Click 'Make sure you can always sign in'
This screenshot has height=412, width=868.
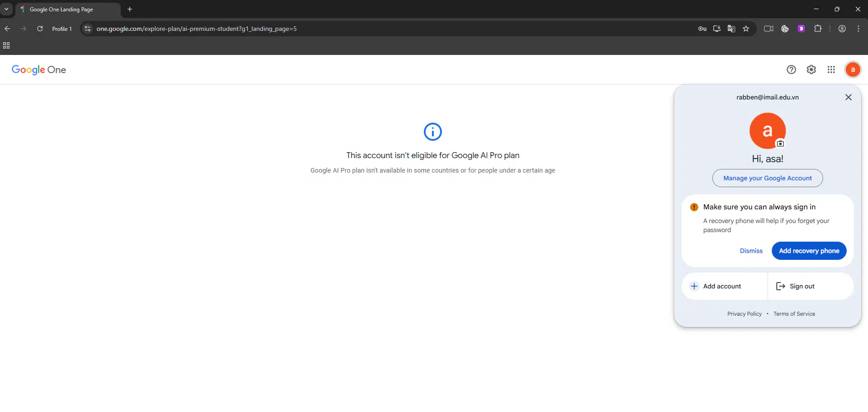760,207
